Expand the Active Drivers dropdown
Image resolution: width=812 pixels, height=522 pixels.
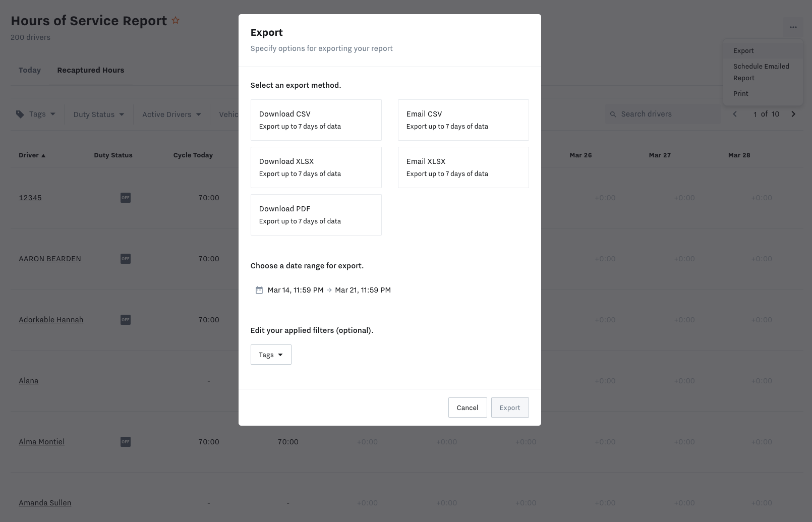click(x=171, y=114)
